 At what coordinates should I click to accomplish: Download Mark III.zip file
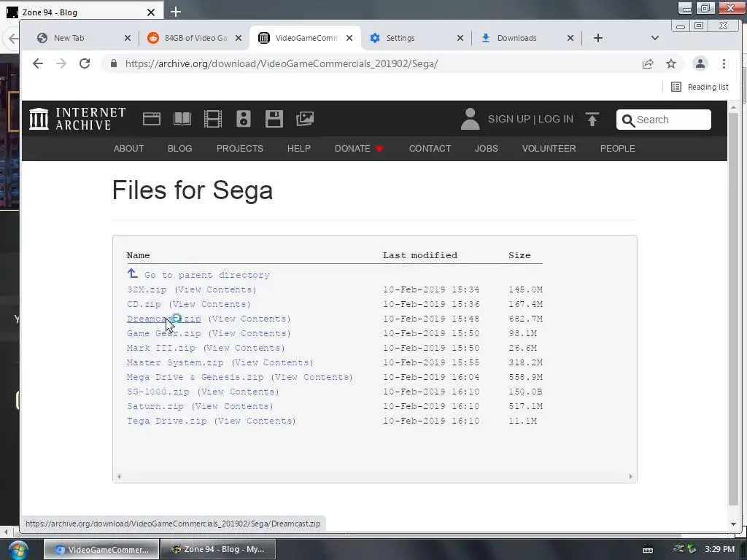coord(161,348)
